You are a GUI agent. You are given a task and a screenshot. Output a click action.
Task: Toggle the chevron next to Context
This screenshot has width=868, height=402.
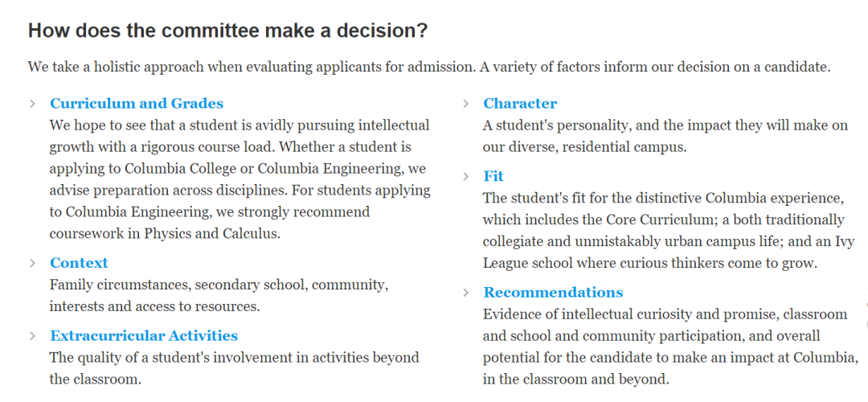[32, 263]
